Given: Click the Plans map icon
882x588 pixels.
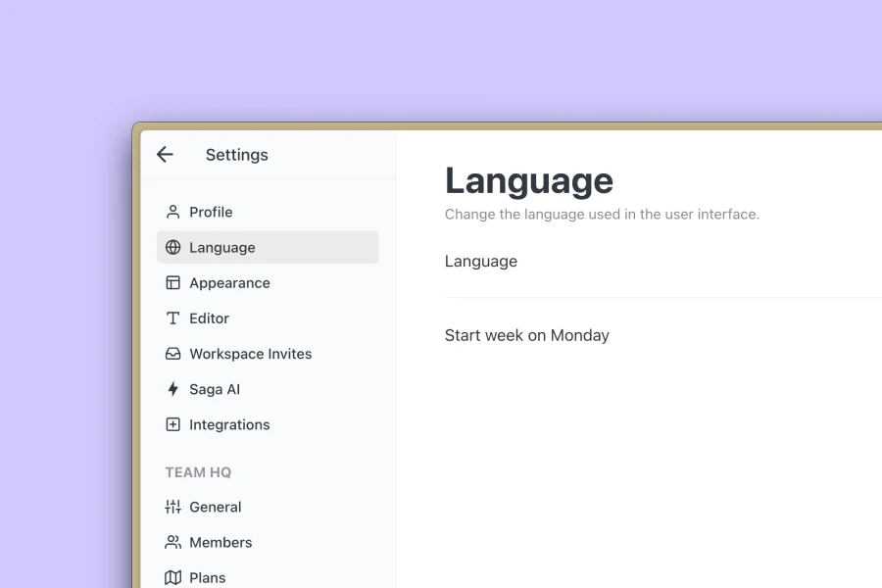Looking at the screenshot, I should tap(172, 577).
